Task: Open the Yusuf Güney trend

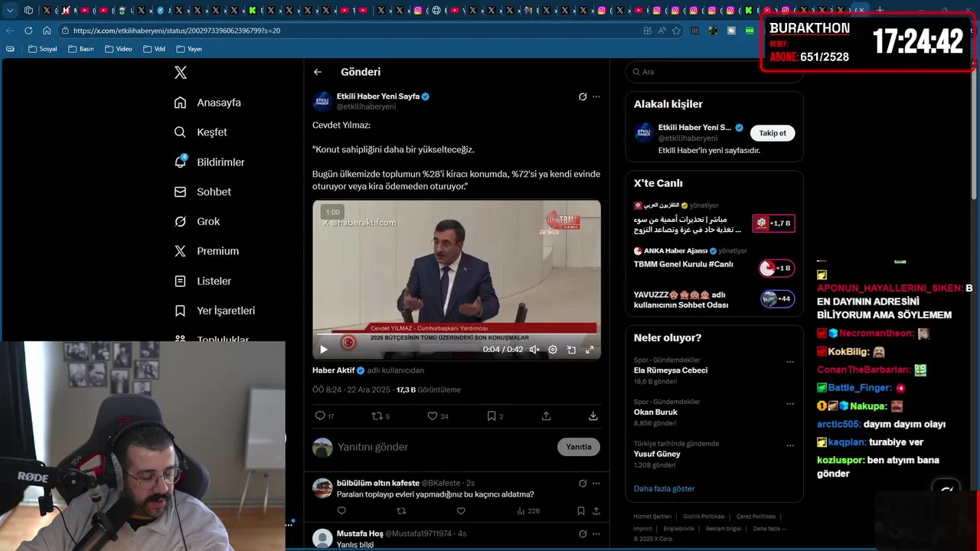Action: tap(657, 454)
